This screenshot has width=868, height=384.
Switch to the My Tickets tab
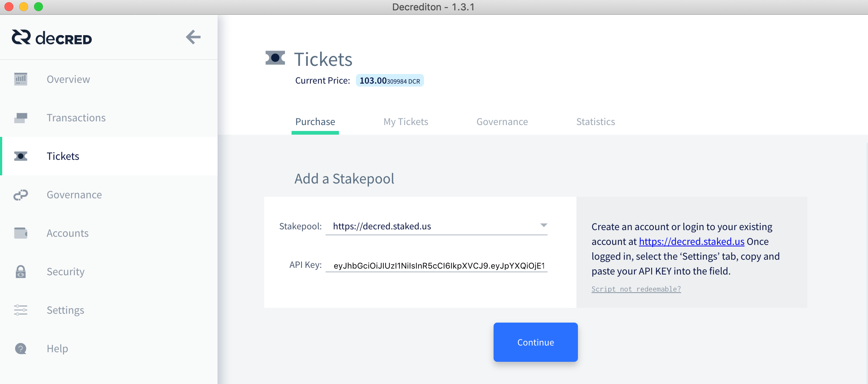tap(406, 122)
